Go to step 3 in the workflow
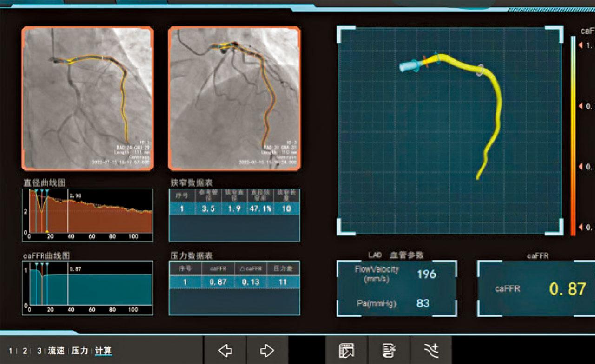The height and width of the screenshot is (364, 595). coord(40,351)
